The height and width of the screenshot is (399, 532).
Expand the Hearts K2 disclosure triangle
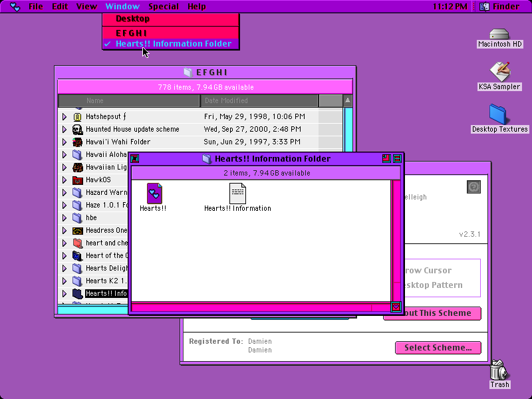[x=65, y=281]
